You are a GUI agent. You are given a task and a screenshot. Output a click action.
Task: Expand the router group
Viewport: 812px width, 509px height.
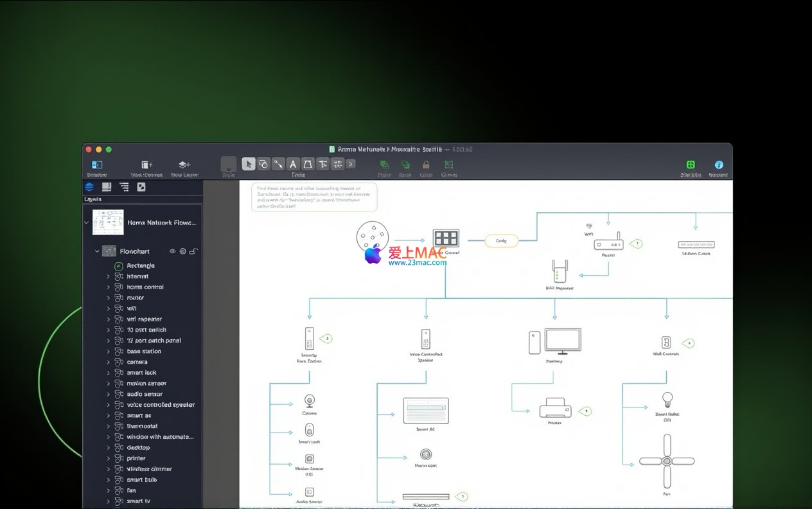(108, 298)
